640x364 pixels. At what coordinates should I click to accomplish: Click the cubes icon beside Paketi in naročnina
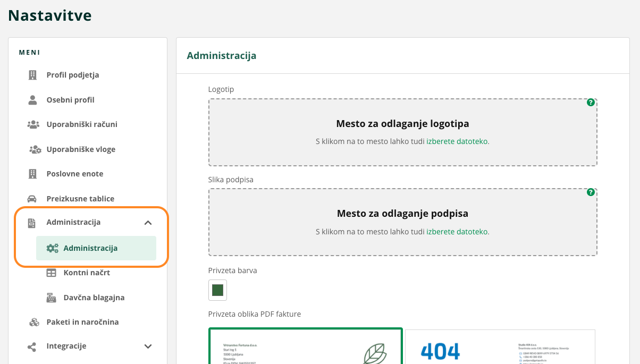(x=34, y=322)
